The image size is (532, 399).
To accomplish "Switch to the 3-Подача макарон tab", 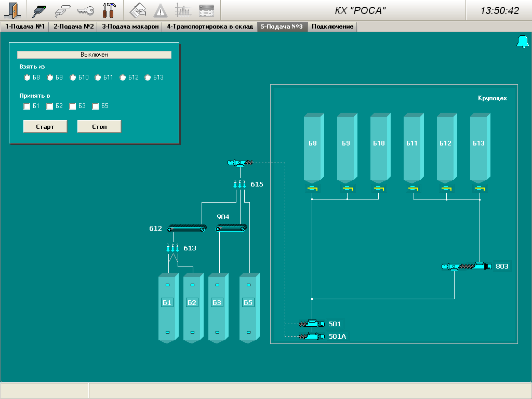I will coord(130,26).
